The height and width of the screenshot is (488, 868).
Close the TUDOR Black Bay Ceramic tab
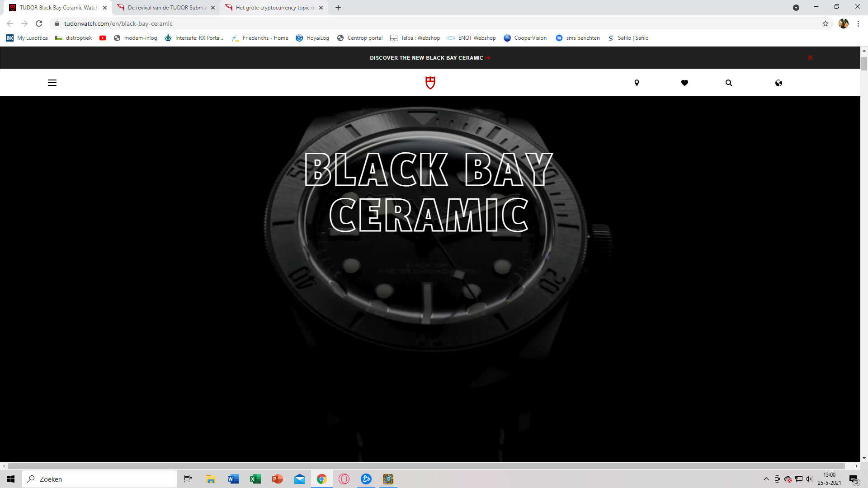pos(105,8)
